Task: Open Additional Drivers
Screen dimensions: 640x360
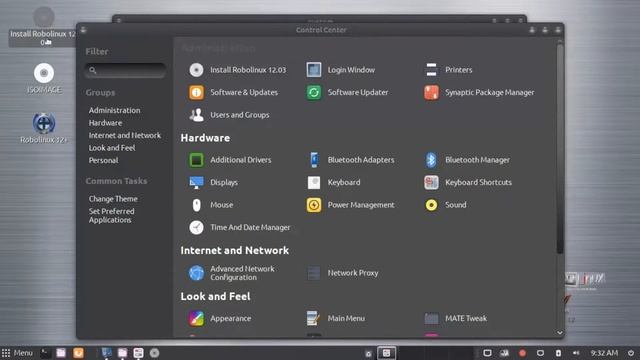Action: coord(230,160)
